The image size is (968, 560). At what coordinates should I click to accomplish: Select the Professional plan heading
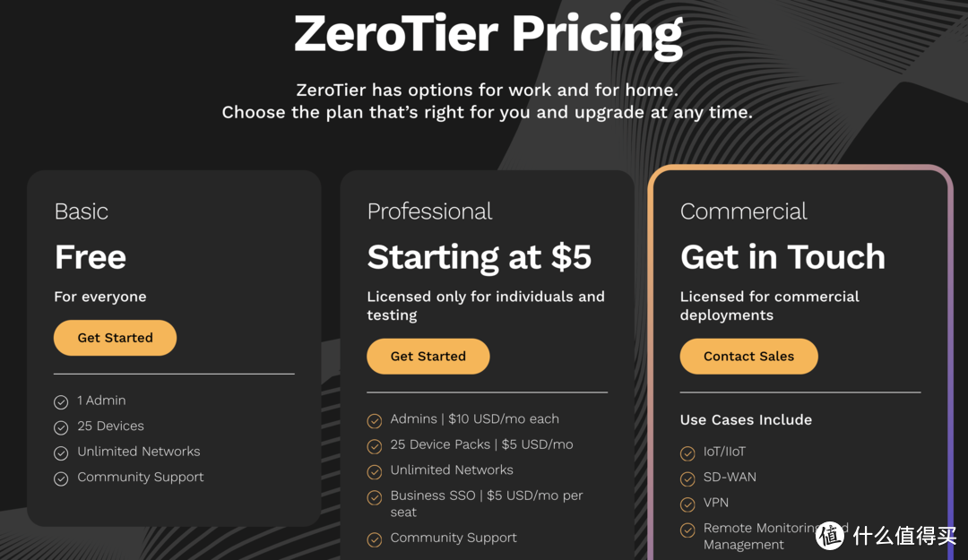[429, 211]
